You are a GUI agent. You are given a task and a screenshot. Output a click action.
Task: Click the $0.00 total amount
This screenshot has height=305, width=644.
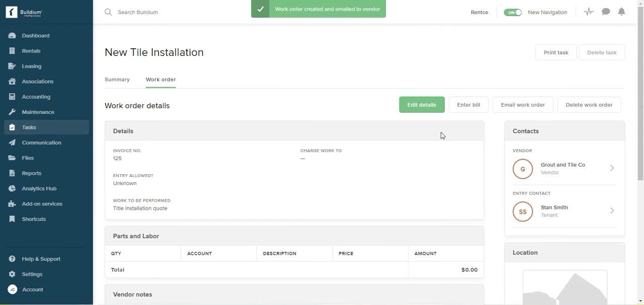[469, 270]
